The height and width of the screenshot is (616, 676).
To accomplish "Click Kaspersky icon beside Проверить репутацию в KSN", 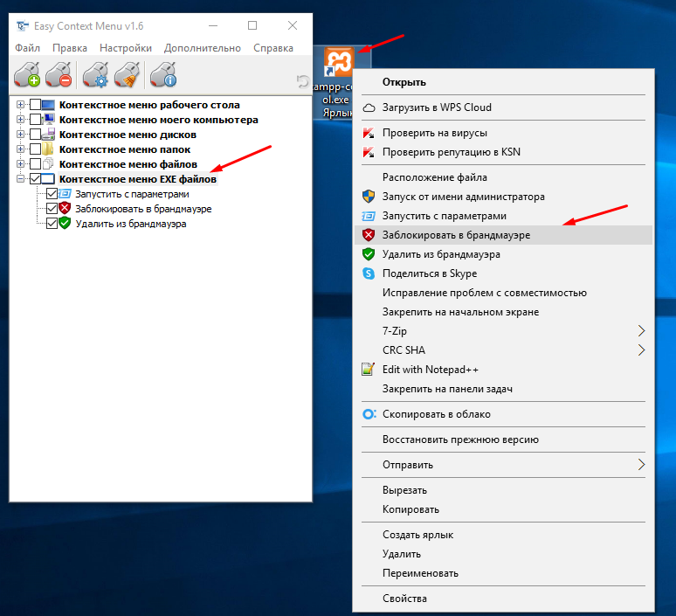I will (x=369, y=152).
